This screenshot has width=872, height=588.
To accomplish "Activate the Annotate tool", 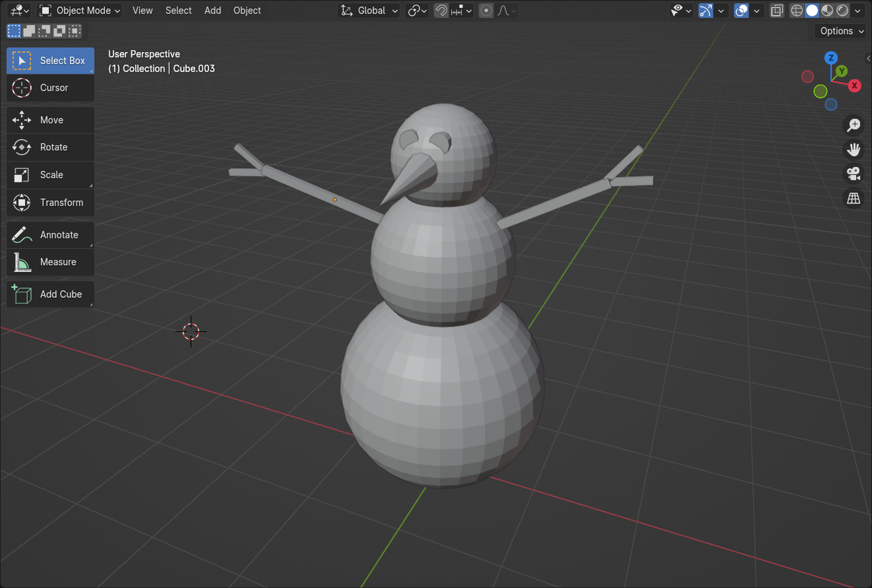I will click(x=50, y=234).
